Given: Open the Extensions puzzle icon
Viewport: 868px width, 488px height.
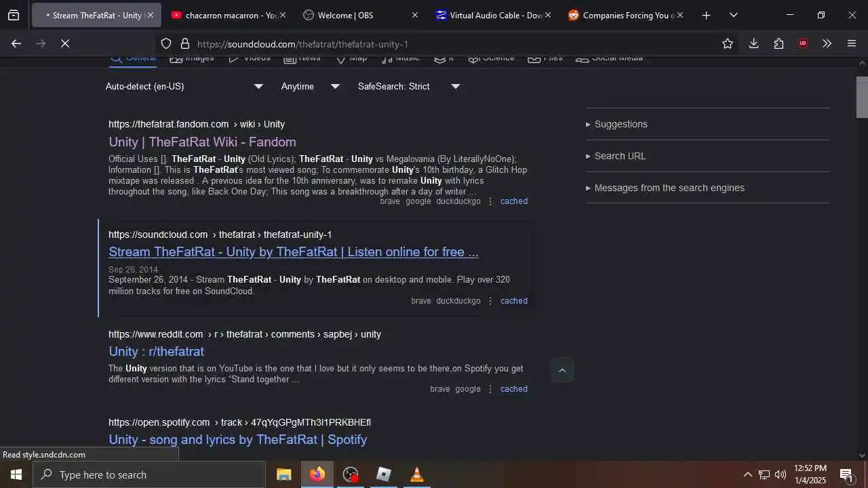Looking at the screenshot, I should pyautogui.click(x=778, y=43).
